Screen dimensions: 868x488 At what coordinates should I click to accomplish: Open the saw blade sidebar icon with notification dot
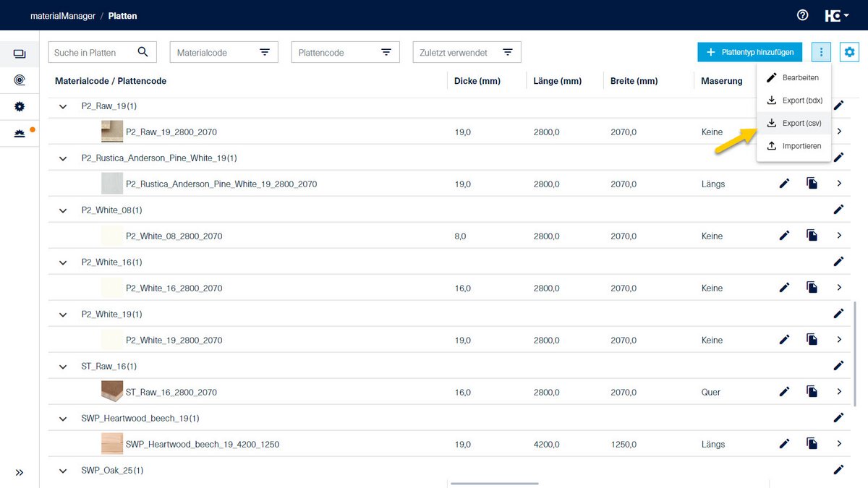pos(20,132)
